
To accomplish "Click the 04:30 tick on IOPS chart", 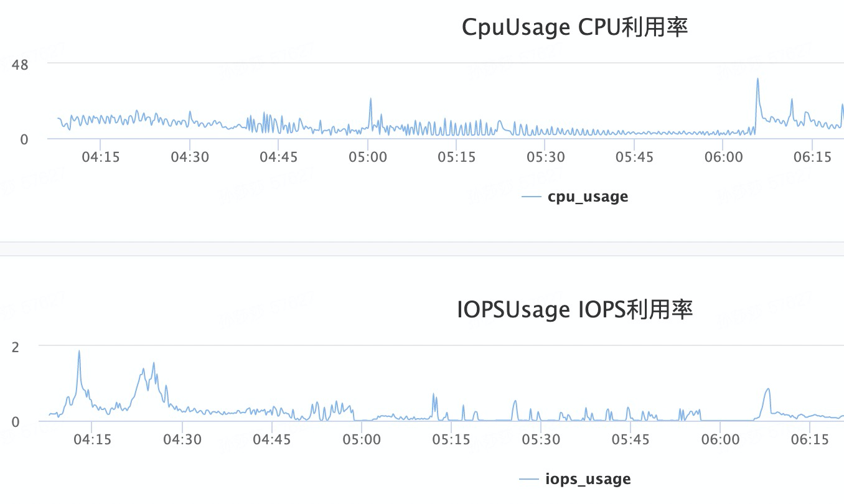I will pyautogui.click(x=182, y=439).
